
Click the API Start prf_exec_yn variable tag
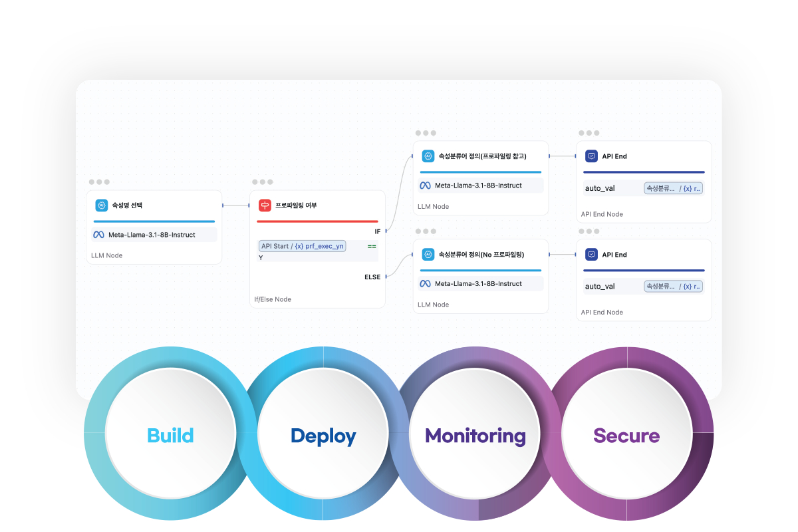(303, 246)
